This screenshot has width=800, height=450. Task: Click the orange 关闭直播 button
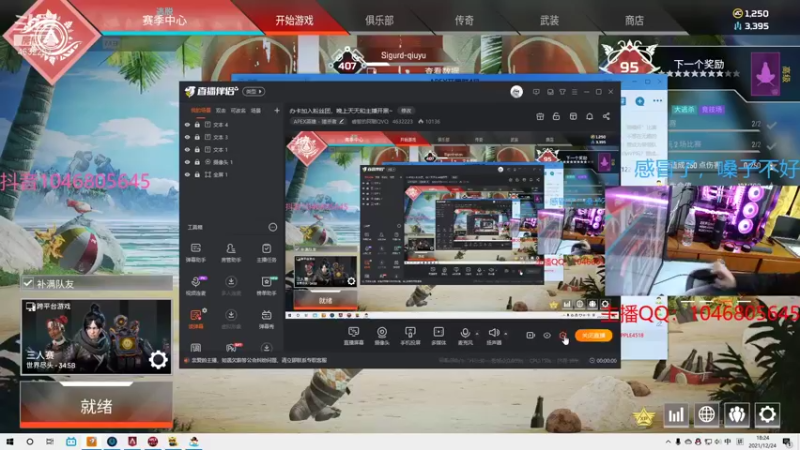(593, 335)
